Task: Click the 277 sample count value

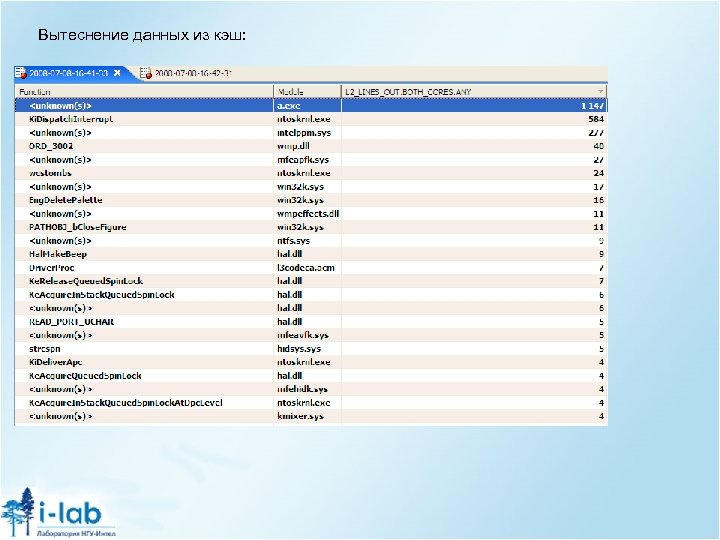Action: pos(596,133)
